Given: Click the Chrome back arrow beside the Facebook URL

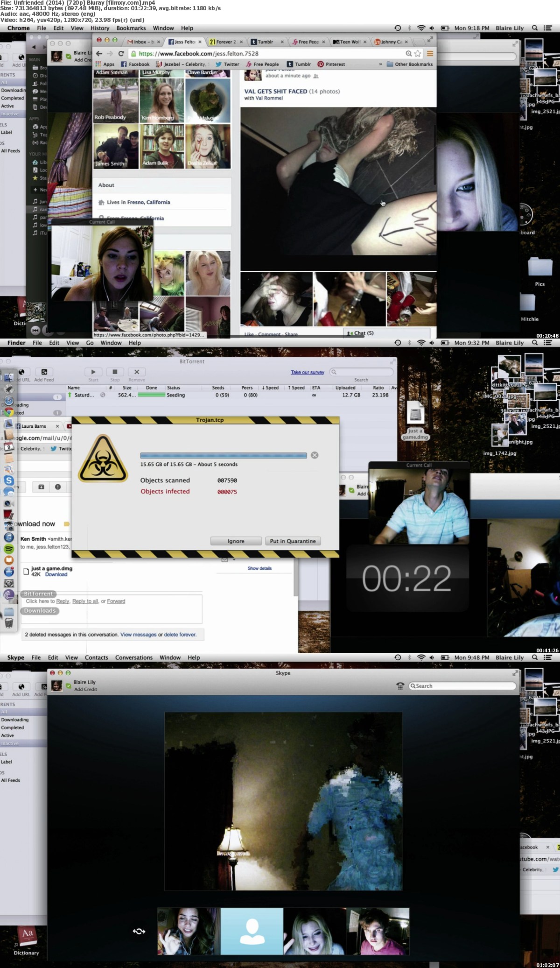Looking at the screenshot, I should point(99,54).
